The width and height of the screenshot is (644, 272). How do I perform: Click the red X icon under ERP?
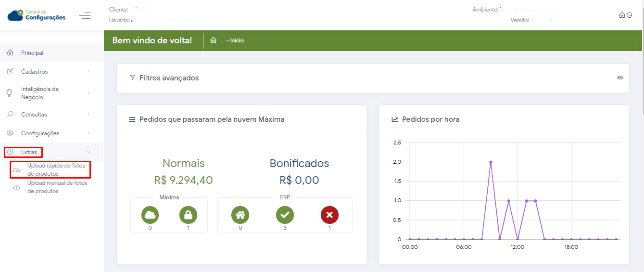pos(329,215)
